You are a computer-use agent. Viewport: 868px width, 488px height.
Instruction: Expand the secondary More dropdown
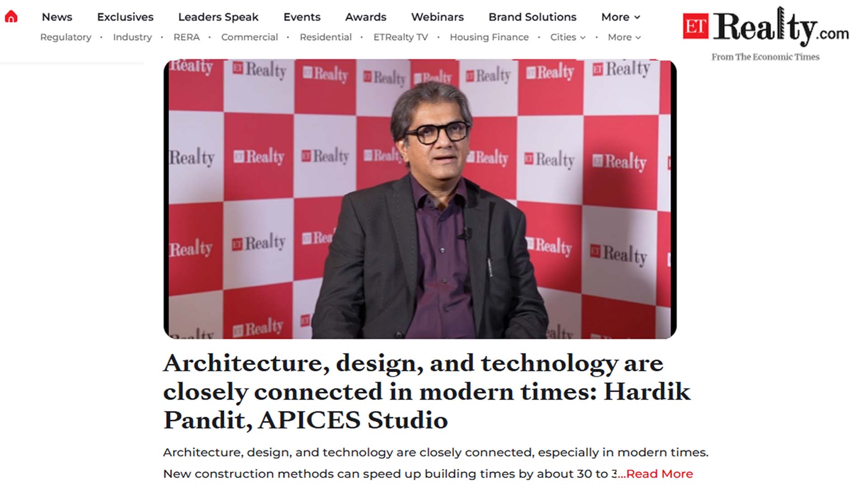624,38
